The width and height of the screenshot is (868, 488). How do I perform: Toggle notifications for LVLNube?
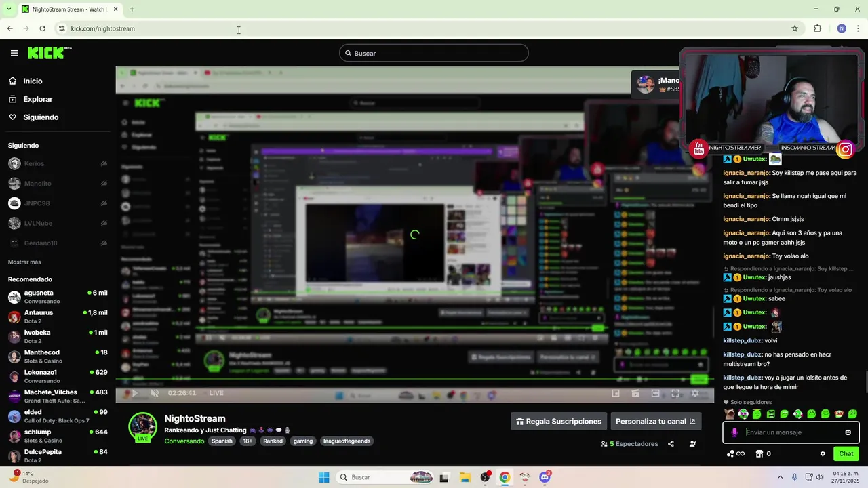(104, 223)
